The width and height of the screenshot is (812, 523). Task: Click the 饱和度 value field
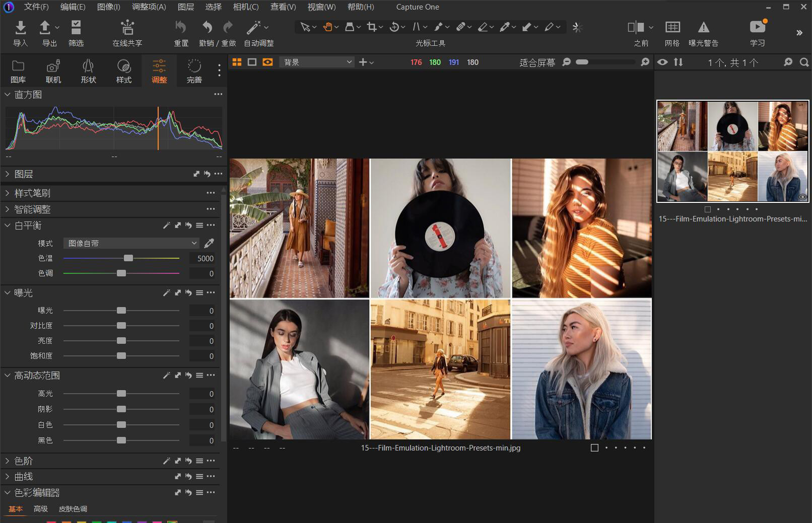(x=202, y=356)
